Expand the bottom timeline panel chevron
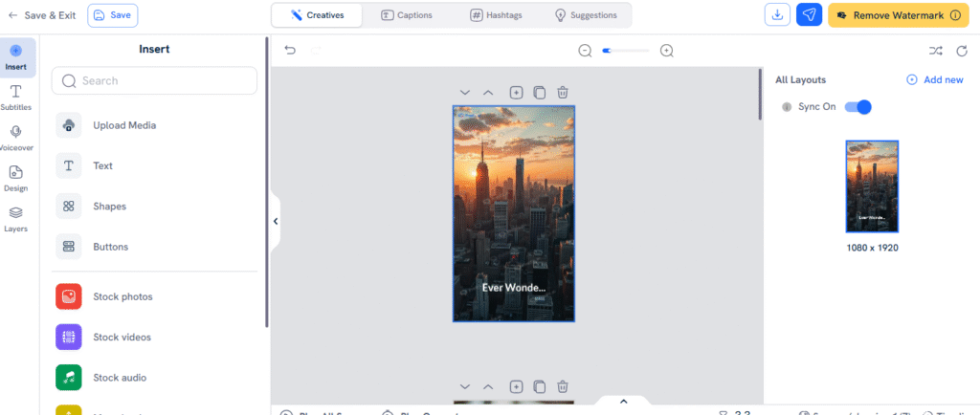 (623, 402)
